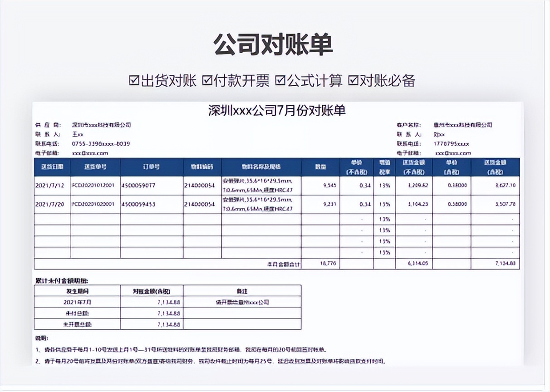This screenshot has width=550, height=392.
Task: Click delivery note FCD20201020001
Action: tap(93, 204)
